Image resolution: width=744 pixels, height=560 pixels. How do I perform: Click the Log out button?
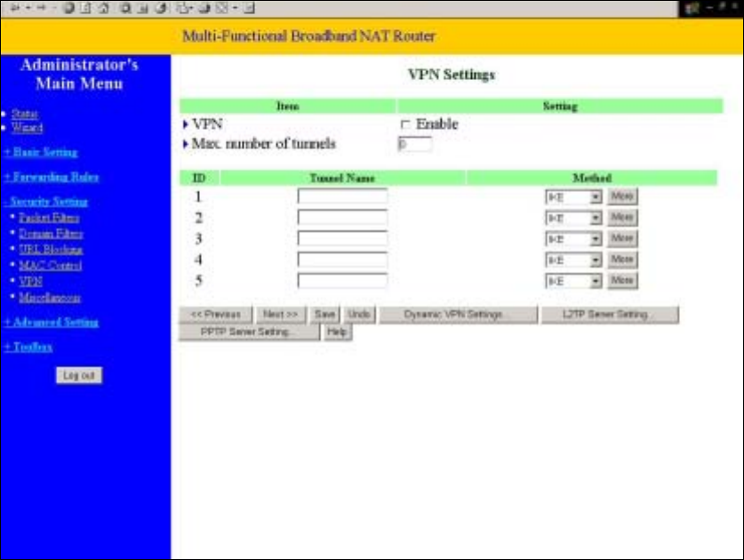(79, 375)
